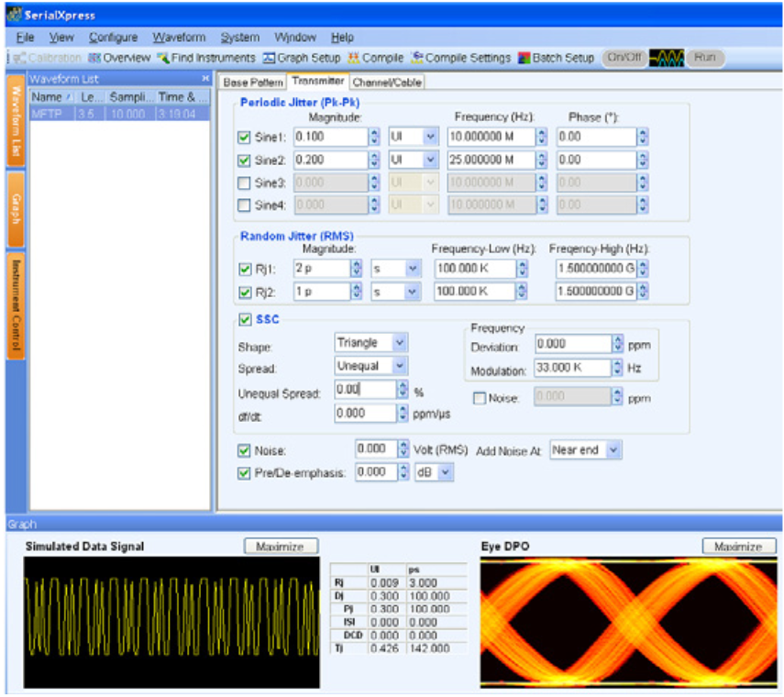Open the Waveform menu

click(x=179, y=37)
